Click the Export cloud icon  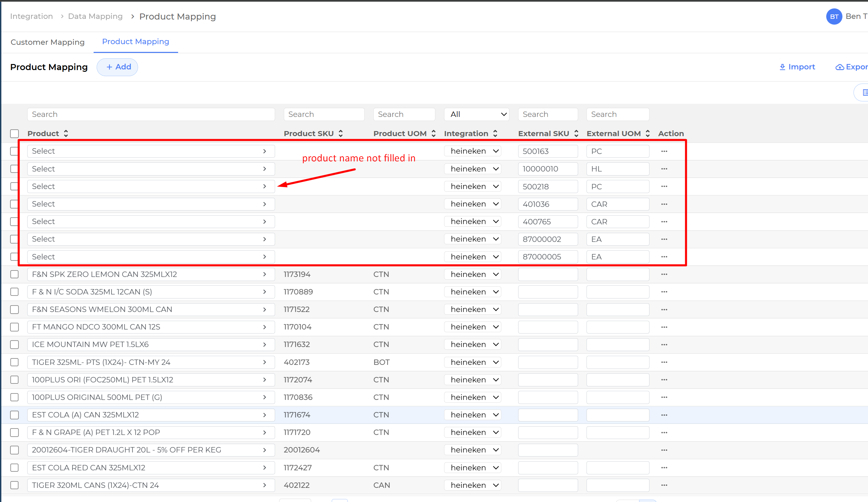(839, 67)
